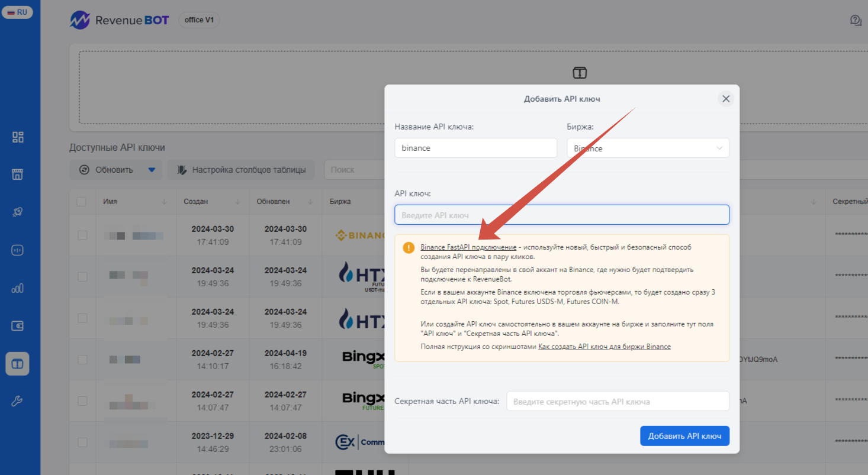Click the 2024-03-30 date in the Создан column
Screen dimensions: 868x475
click(x=213, y=229)
